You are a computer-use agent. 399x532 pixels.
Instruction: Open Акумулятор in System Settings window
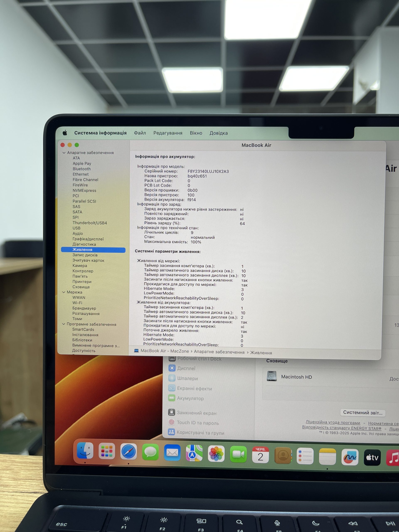190,398
